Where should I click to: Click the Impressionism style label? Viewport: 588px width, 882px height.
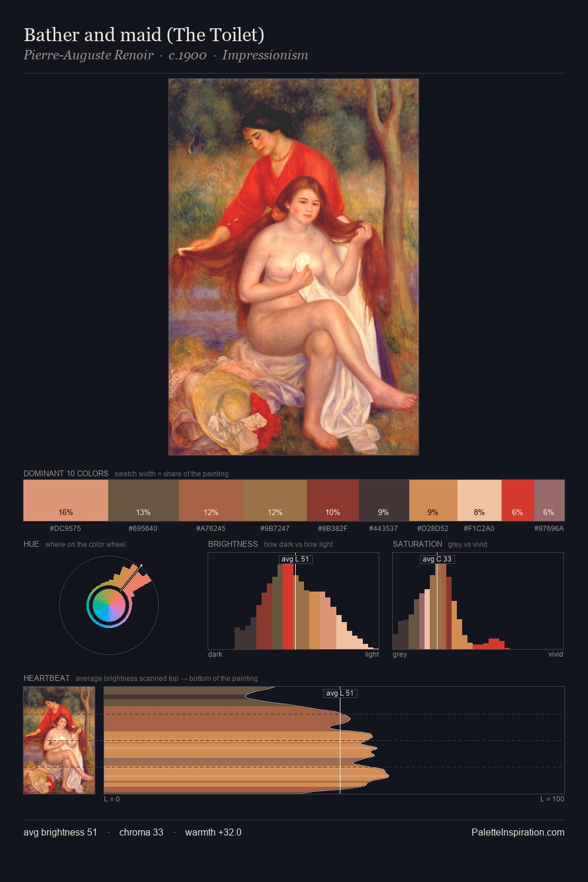pyautogui.click(x=265, y=55)
